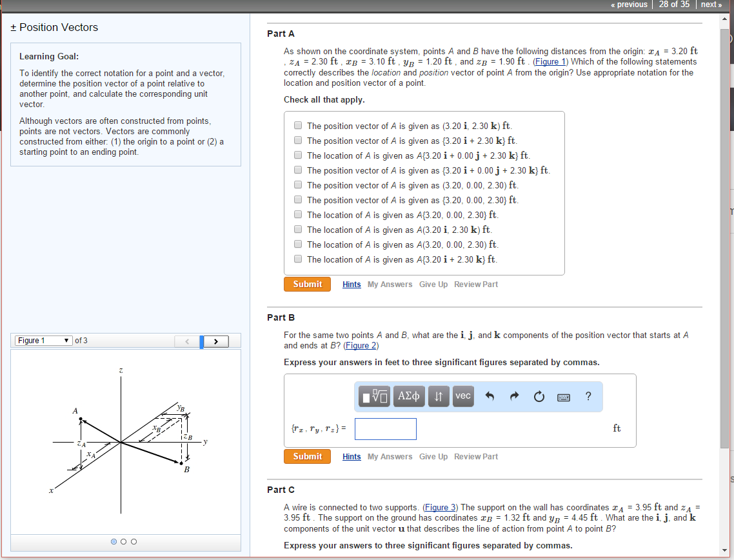Screen dimensions: 734x560
Task: Open the Greek letters (ΑΣΦ) symbol palette
Action: tap(408, 396)
